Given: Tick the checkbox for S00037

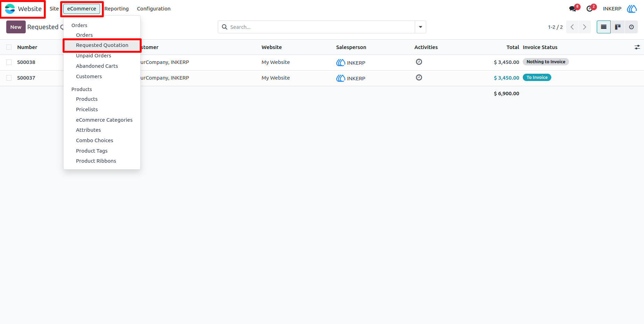Looking at the screenshot, I should coord(9,78).
